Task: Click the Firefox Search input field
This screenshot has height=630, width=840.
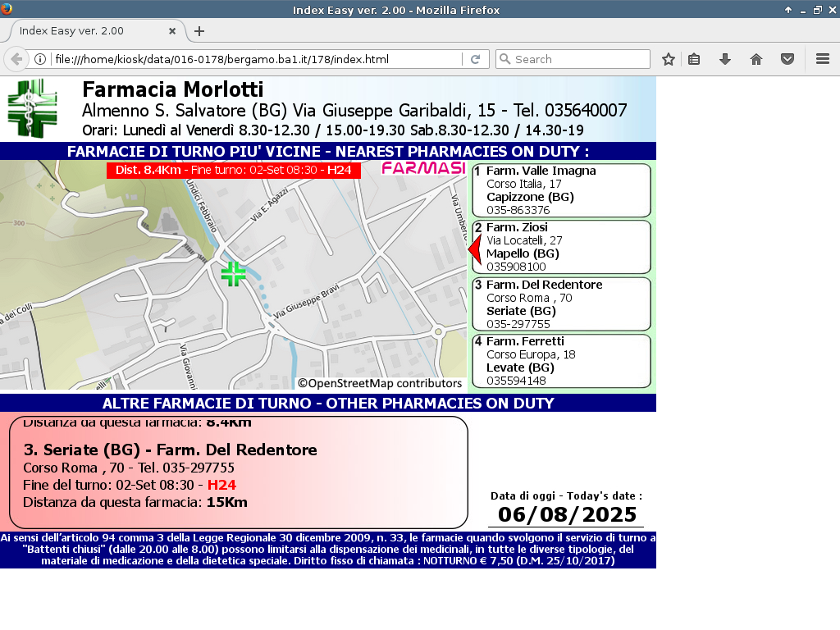Action: (578, 59)
